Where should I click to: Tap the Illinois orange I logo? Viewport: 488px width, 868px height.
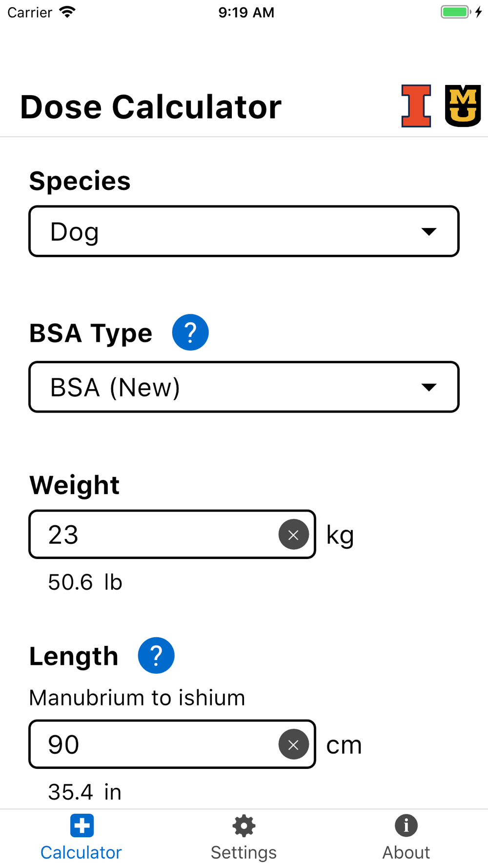[x=416, y=106]
